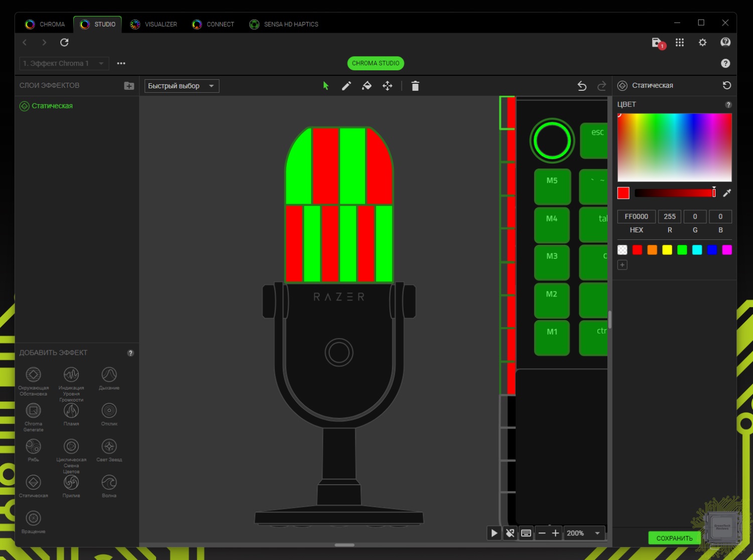Open the CONNECT tab
This screenshot has height=560, width=753.
pyautogui.click(x=213, y=24)
